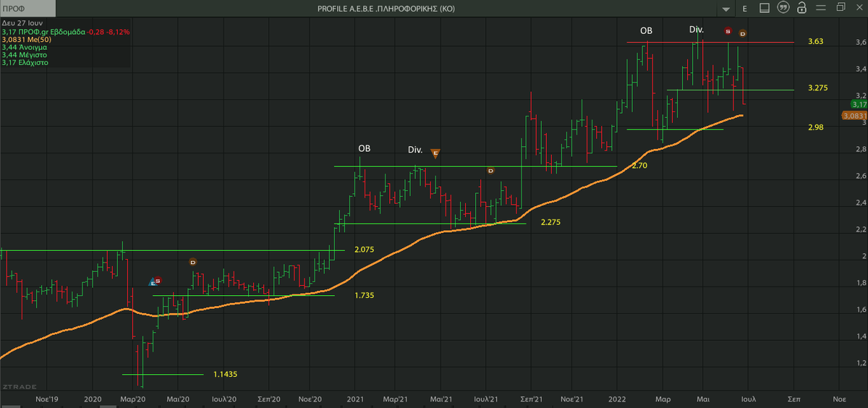Click the D marker near July 2021
The width and height of the screenshot is (868, 408).
(x=490, y=171)
